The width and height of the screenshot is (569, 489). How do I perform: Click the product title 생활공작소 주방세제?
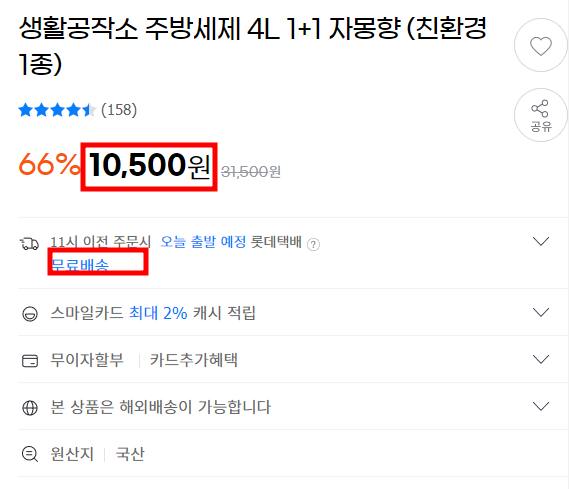coord(252,45)
